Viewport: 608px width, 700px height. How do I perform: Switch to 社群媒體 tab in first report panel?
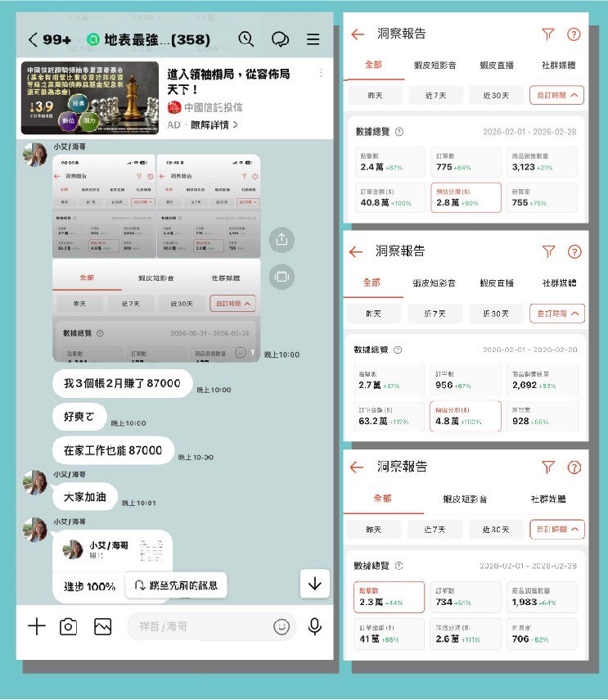pos(558,65)
